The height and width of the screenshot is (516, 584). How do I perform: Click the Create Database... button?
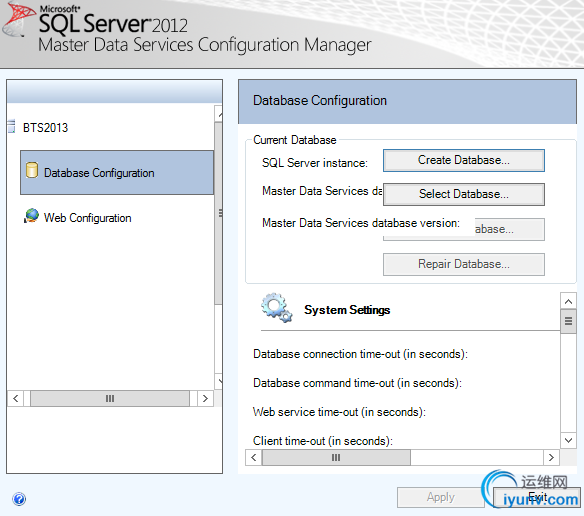(x=464, y=161)
